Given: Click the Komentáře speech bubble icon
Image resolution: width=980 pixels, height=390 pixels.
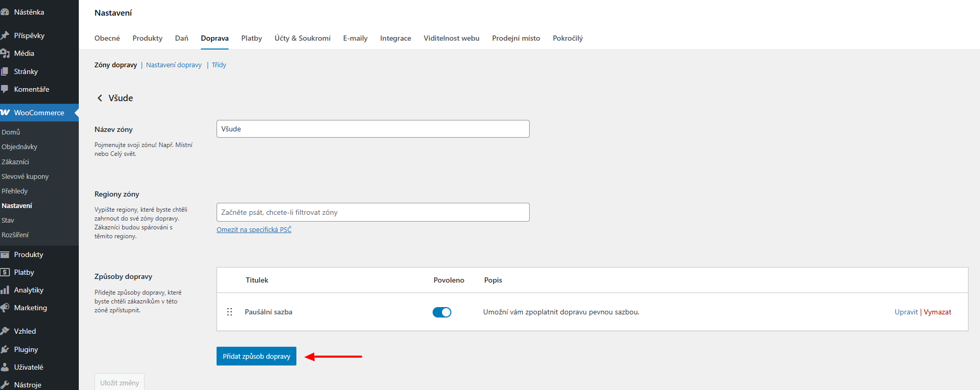Looking at the screenshot, I should point(5,89).
